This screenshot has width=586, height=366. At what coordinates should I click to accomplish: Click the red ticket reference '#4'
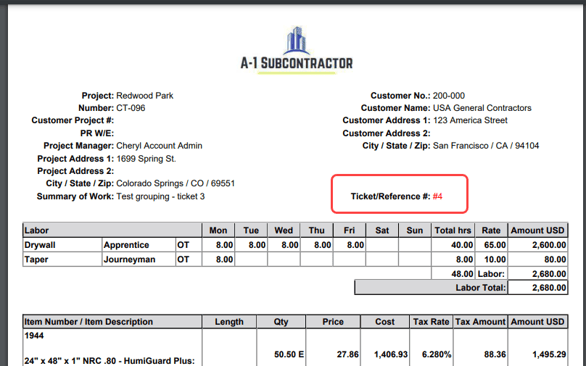tap(438, 197)
